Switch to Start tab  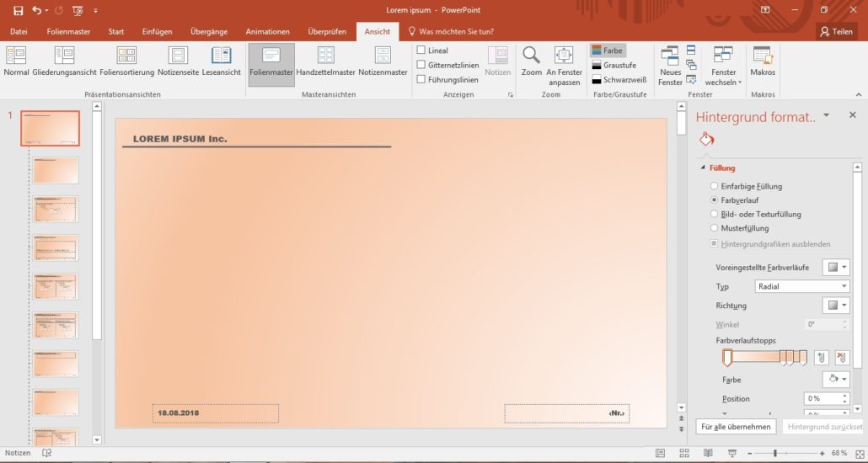[x=116, y=31]
